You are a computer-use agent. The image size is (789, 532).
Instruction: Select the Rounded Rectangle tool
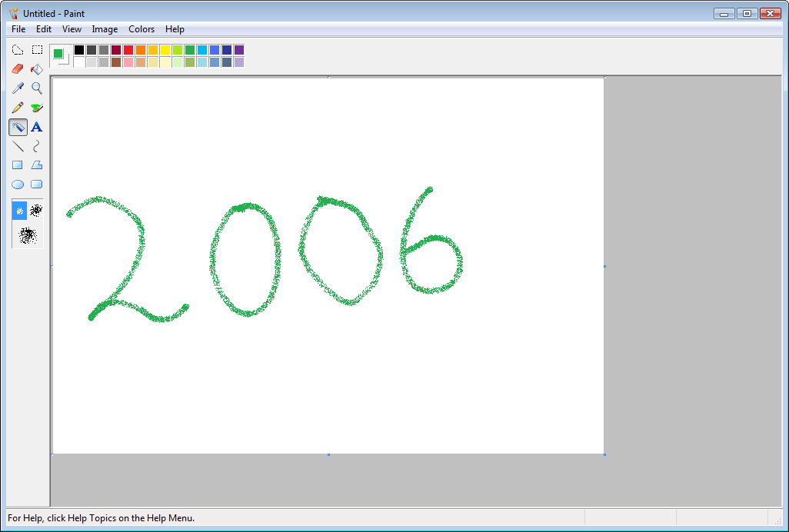[x=36, y=184]
